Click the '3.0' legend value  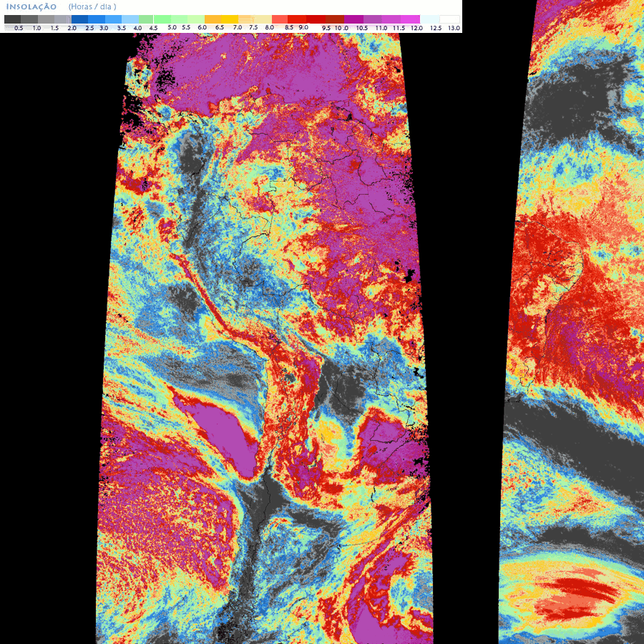104,28
